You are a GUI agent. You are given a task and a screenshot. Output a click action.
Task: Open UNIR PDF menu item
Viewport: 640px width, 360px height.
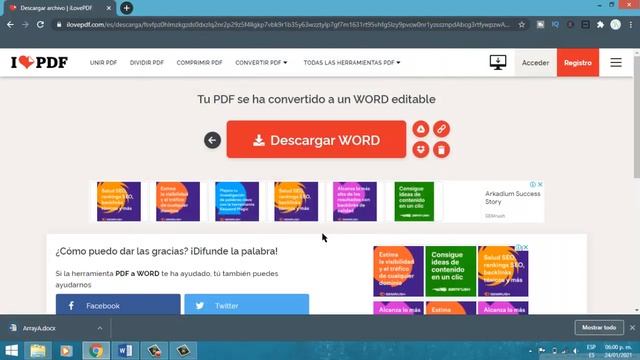pyautogui.click(x=103, y=62)
